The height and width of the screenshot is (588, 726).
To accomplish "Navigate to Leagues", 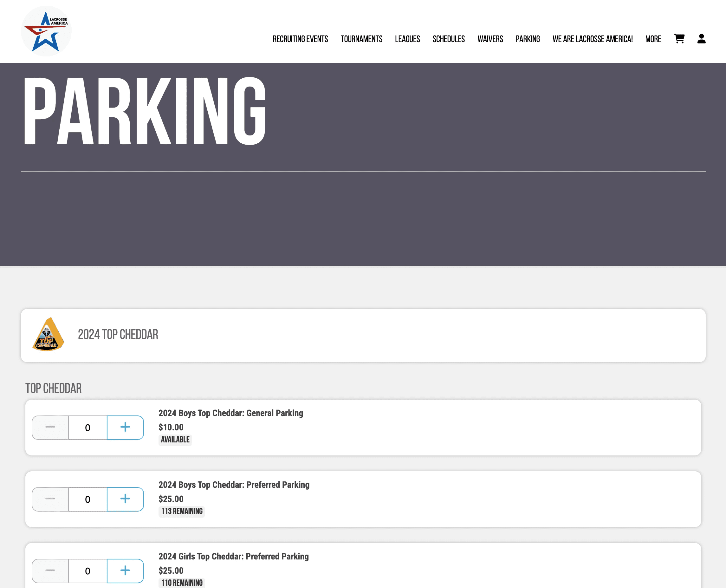I will tap(407, 39).
